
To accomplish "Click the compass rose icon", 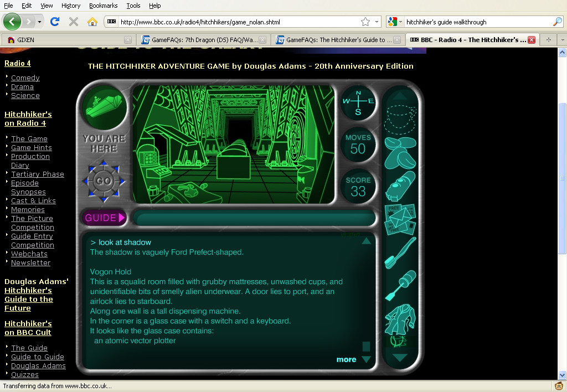I will pyautogui.click(x=358, y=101).
